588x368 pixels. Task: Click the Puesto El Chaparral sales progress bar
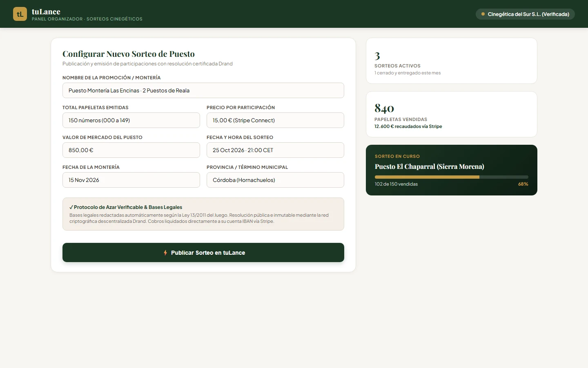[452, 177]
